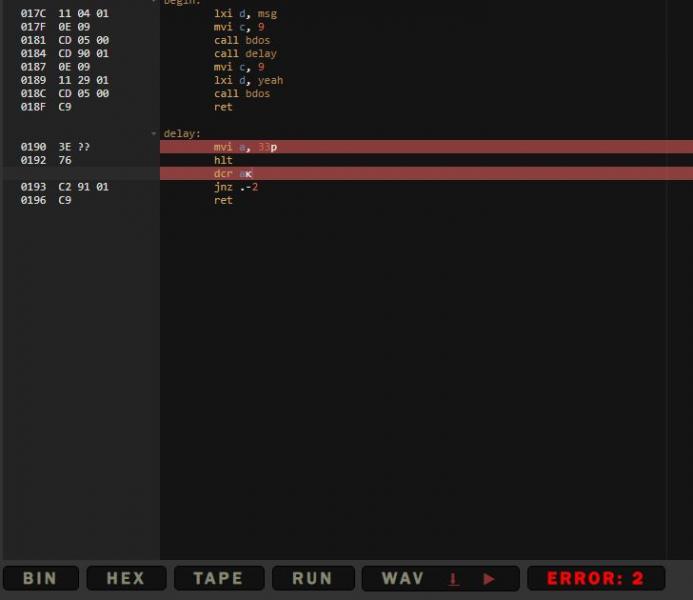Click opcode bytes 'C2 91 01' in listing
The image size is (693, 600).
[x=83, y=187]
